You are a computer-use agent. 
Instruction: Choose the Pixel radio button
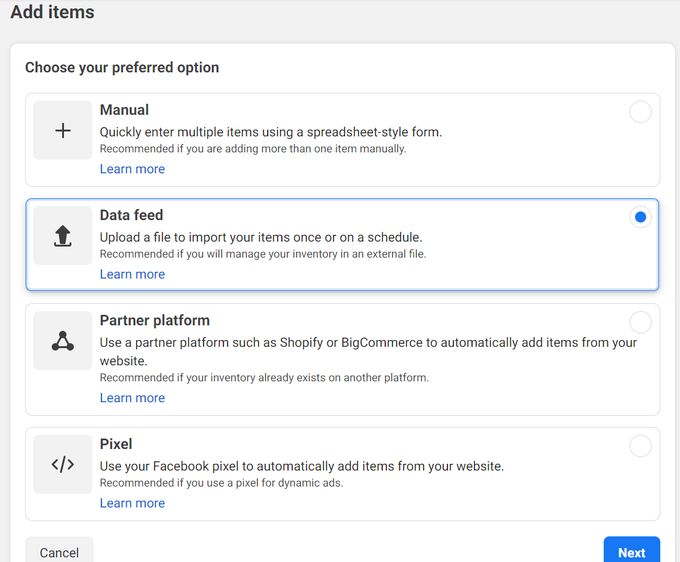[x=640, y=446]
